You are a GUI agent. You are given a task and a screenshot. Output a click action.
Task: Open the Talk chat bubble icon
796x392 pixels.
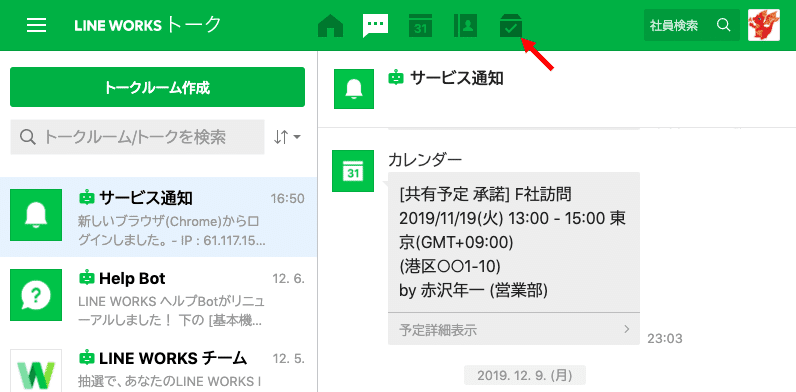click(x=375, y=25)
